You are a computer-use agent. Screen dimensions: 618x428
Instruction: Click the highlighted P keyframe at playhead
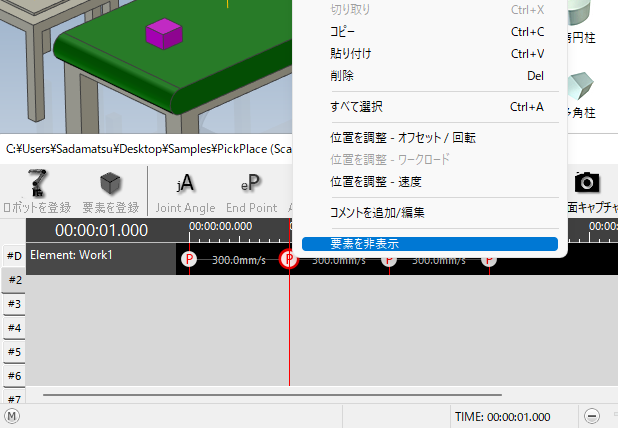tap(289, 259)
